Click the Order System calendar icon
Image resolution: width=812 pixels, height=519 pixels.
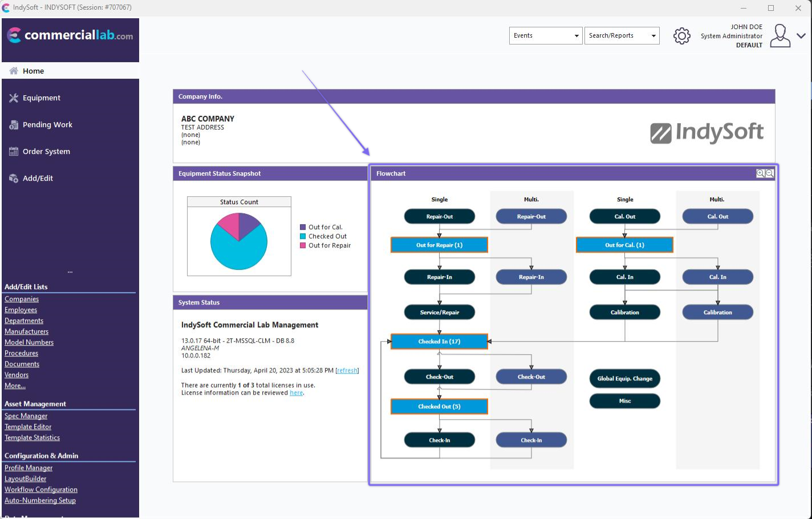click(x=14, y=152)
